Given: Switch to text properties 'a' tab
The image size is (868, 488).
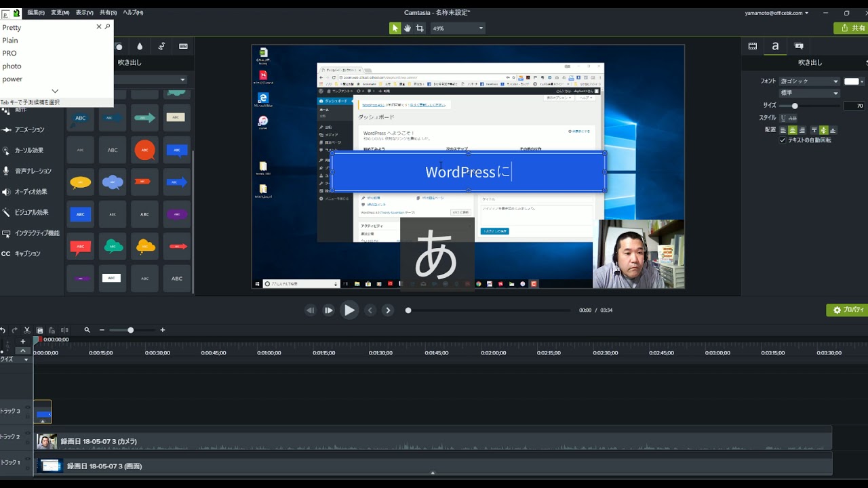Looking at the screenshot, I should click(775, 46).
